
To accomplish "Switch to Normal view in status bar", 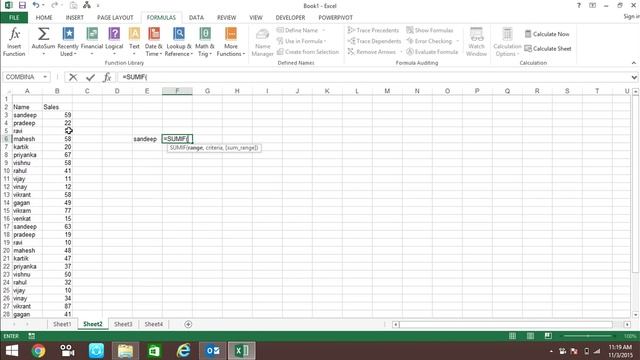I will point(512,336).
